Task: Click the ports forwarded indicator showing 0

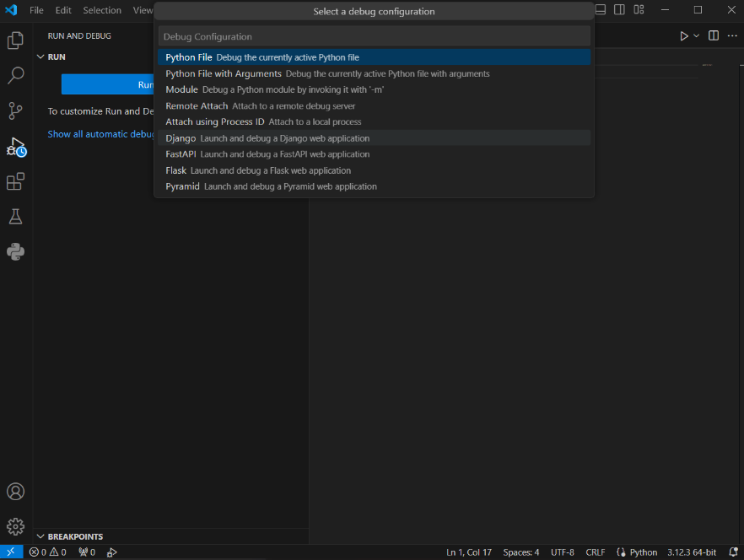Action: tap(87, 552)
